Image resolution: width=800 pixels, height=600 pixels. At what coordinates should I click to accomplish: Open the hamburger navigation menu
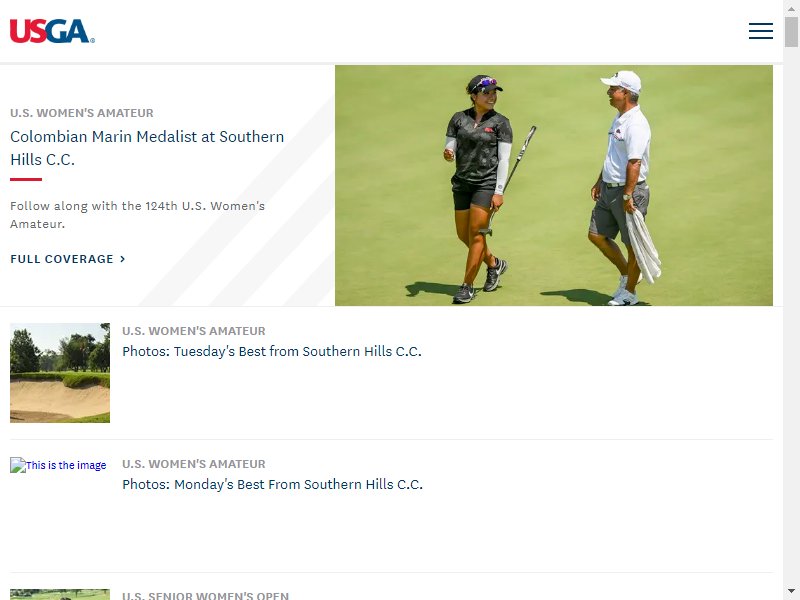(760, 31)
